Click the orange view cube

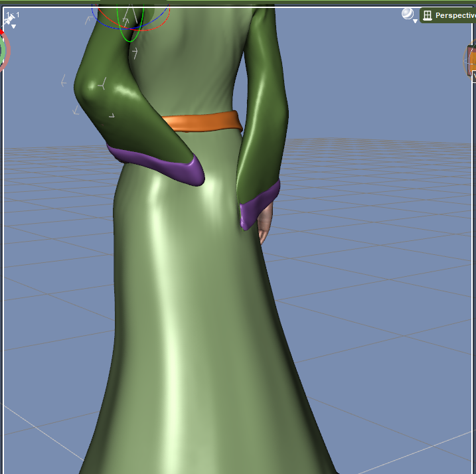coord(472,60)
